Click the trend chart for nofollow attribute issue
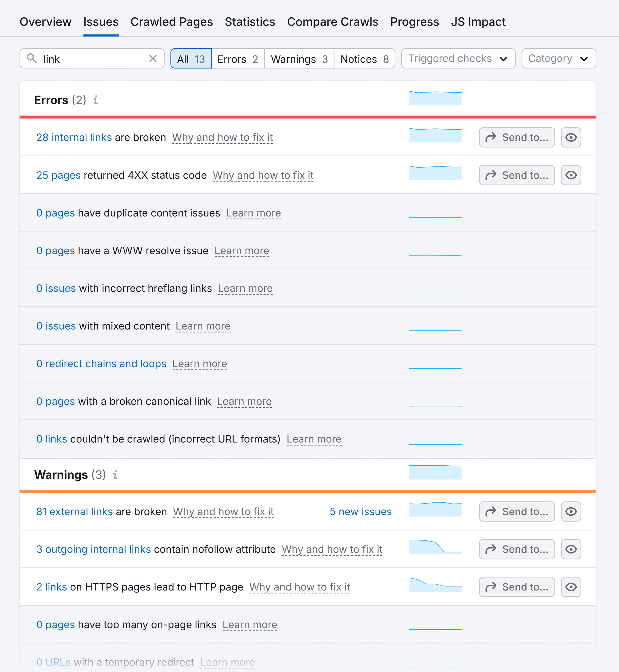 pos(435,547)
